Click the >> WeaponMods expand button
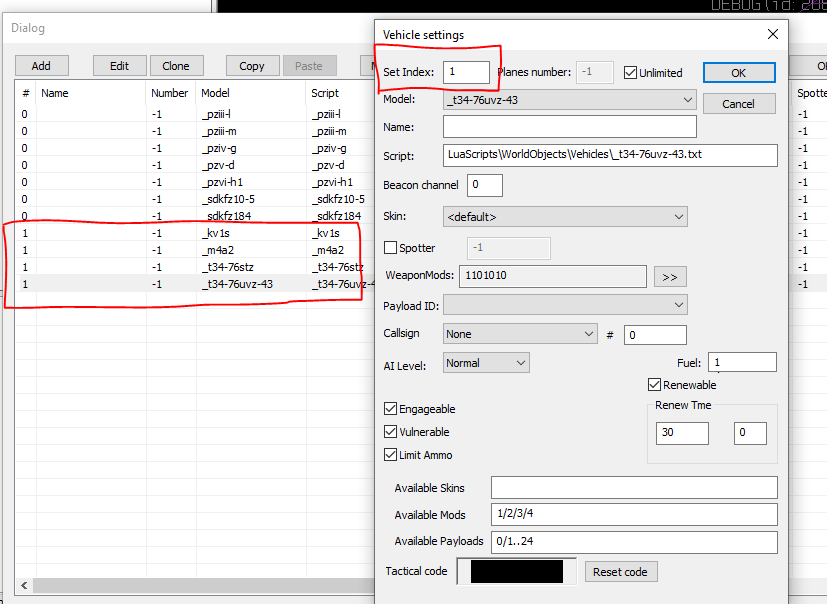827x604 pixels. point(669,276)
